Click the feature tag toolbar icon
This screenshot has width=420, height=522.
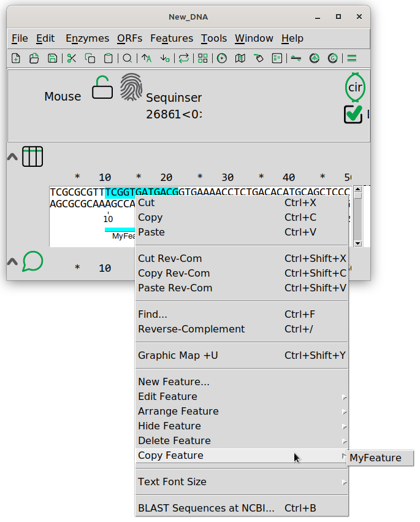[259, 59]
